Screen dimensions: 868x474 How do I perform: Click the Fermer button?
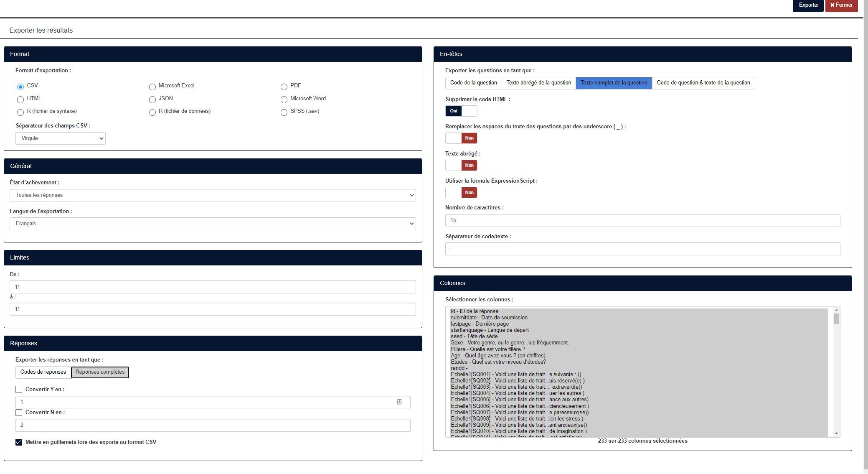click(x=841, y=5)
